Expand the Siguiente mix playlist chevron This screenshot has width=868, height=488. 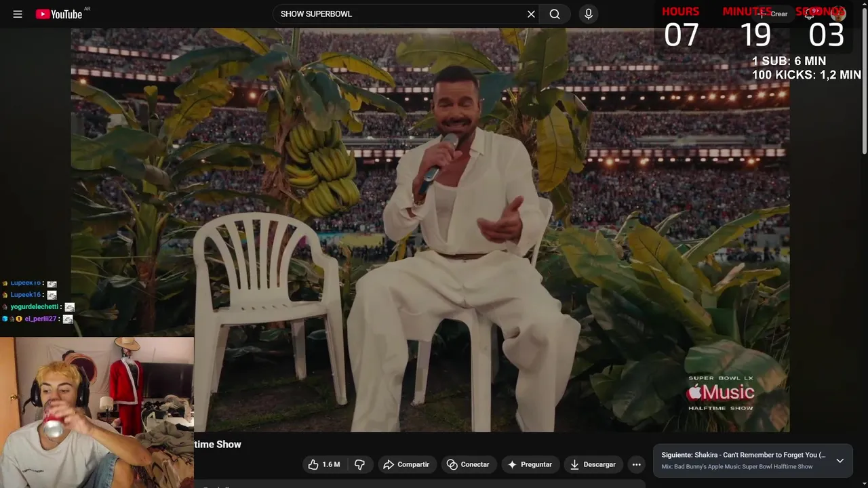click(x=840, y=461)
